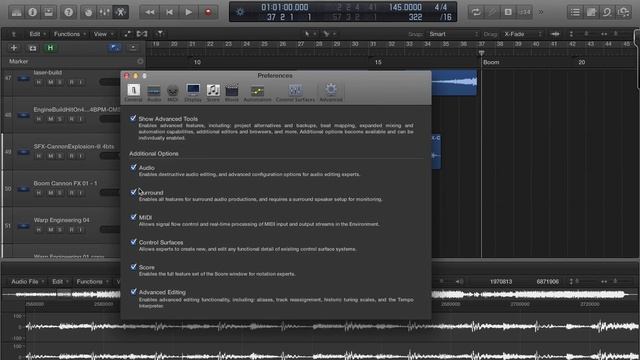
Task: Open Snap Smart dropdown
Action: (452, 34)
